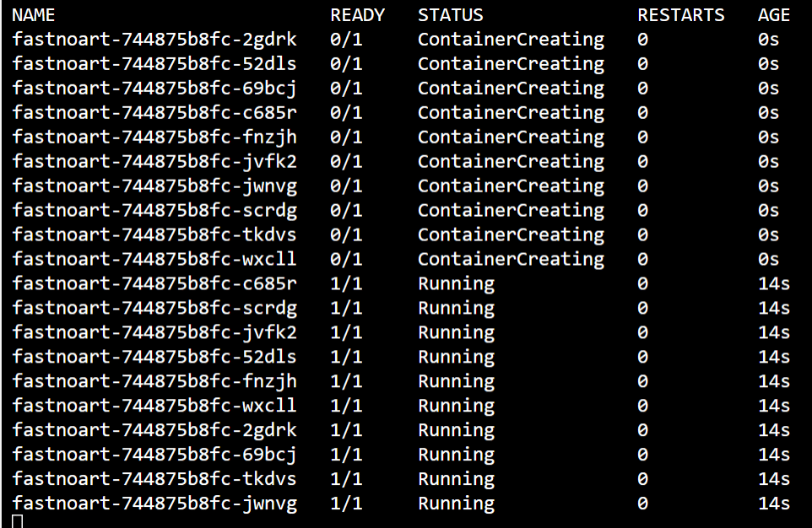Viewport: 812px width, 528px height.
Task: Click the terminal cursor block below the last row
Action: click(x=18, y=521)
